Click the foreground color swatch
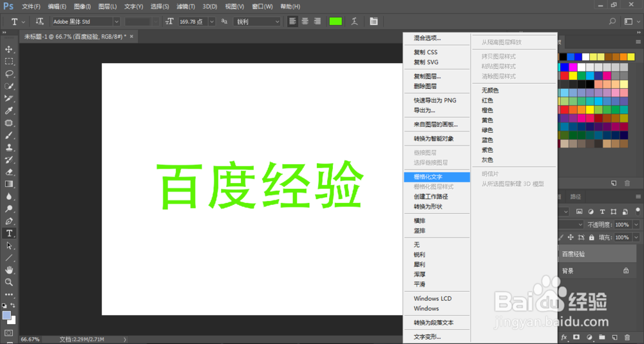 coord(6,315)
